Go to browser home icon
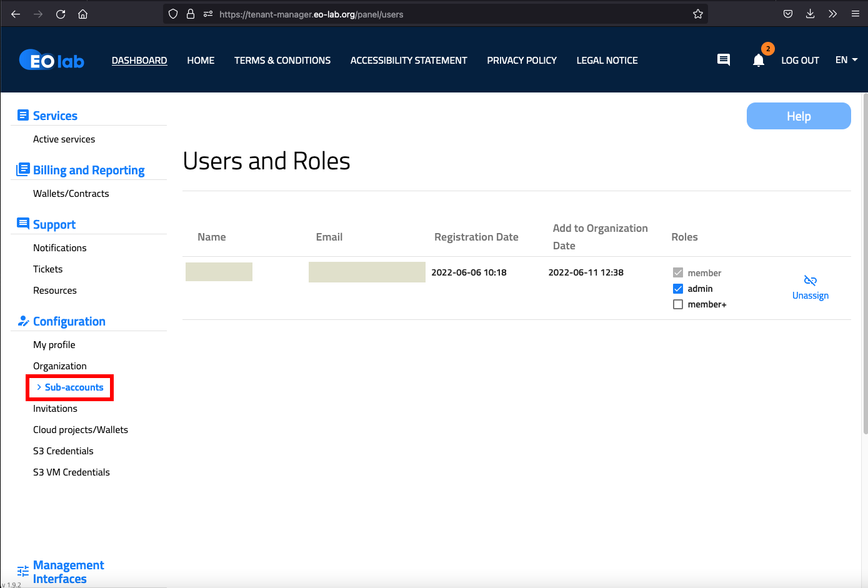This screenshot has width=868, height=588. 82,14
